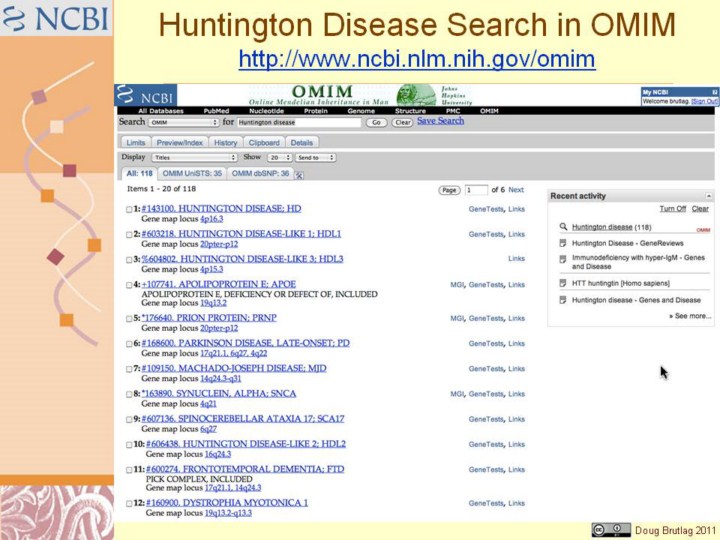The height and width of the screenshot is (540, 720).
Task: Switch to the History tab
Action: [x=225, y=143]
